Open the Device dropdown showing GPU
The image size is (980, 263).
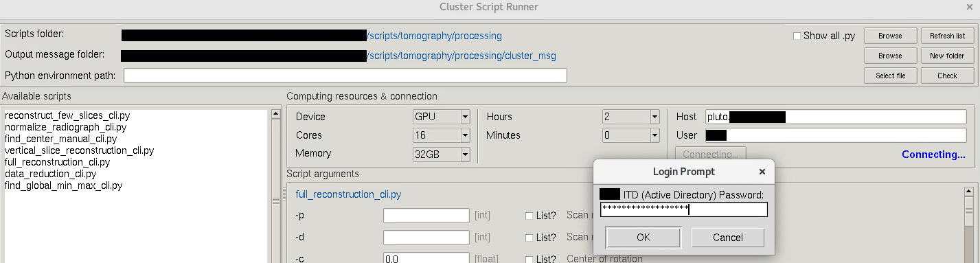coord(441,117)
